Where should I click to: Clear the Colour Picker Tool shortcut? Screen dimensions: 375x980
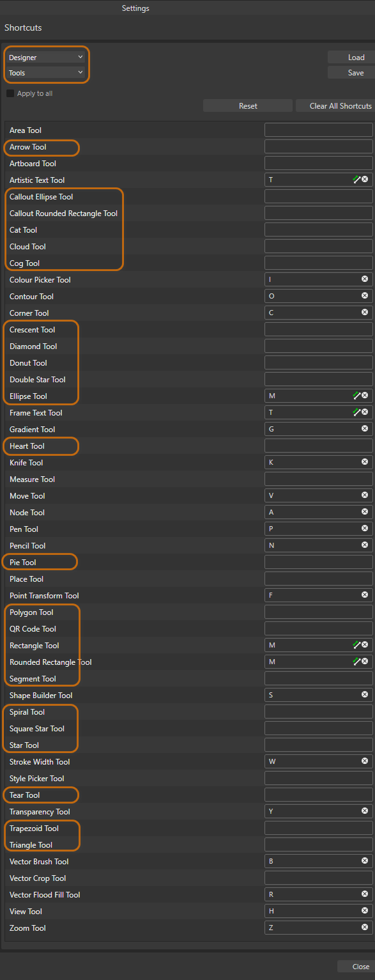pyautogui.click(x=365, y=279)
